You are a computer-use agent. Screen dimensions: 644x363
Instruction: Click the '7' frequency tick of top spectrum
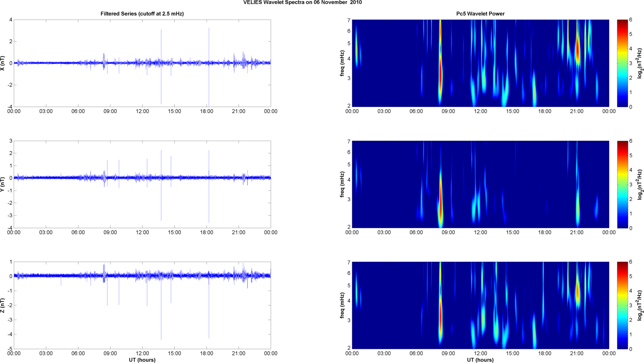coord(349,20)
